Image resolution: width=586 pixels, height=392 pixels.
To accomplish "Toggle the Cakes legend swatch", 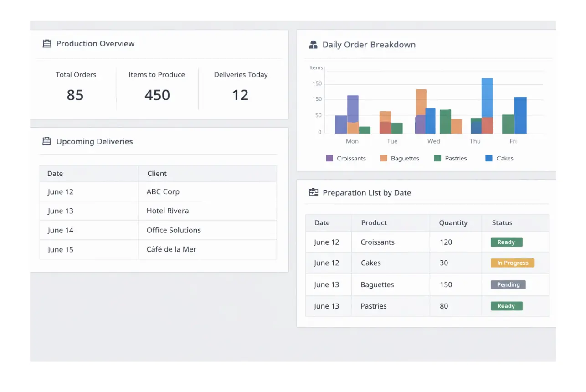I will [489, 158].
